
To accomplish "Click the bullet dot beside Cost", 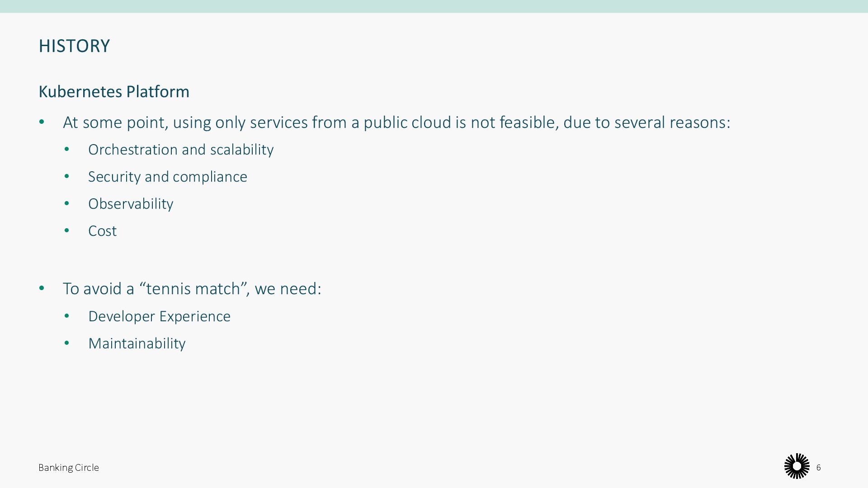I will [67, 231].
